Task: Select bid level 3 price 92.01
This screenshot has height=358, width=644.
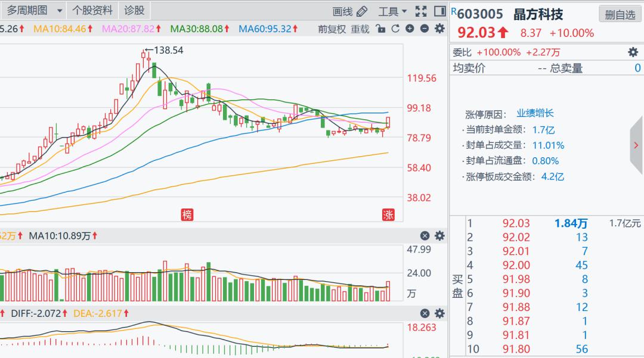Action: [516, 251]
